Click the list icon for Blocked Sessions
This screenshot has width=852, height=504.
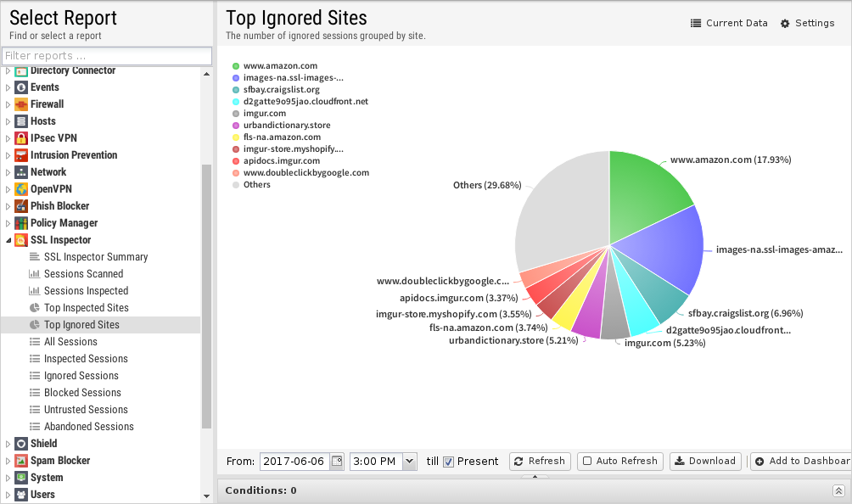point(35,393)
